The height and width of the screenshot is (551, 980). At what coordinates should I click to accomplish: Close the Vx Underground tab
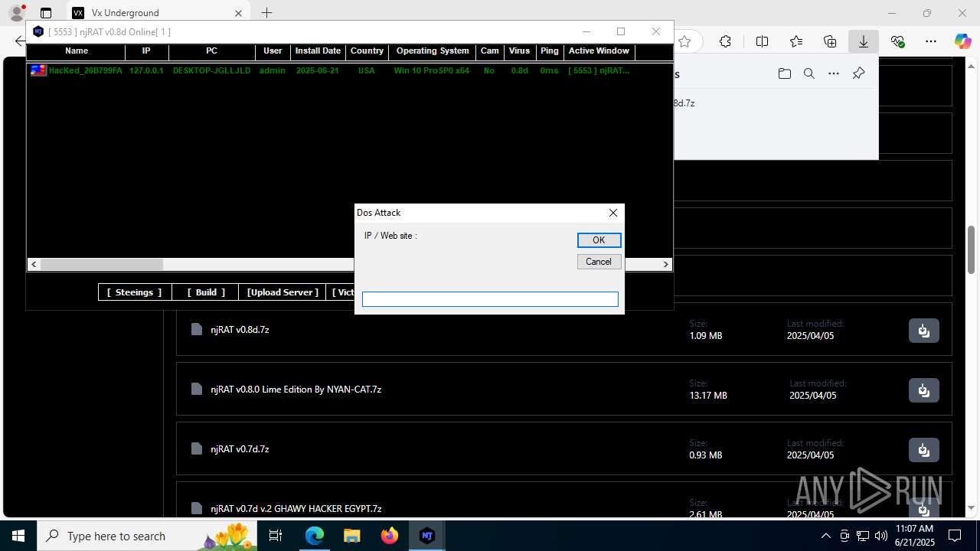tap(238, 13)
